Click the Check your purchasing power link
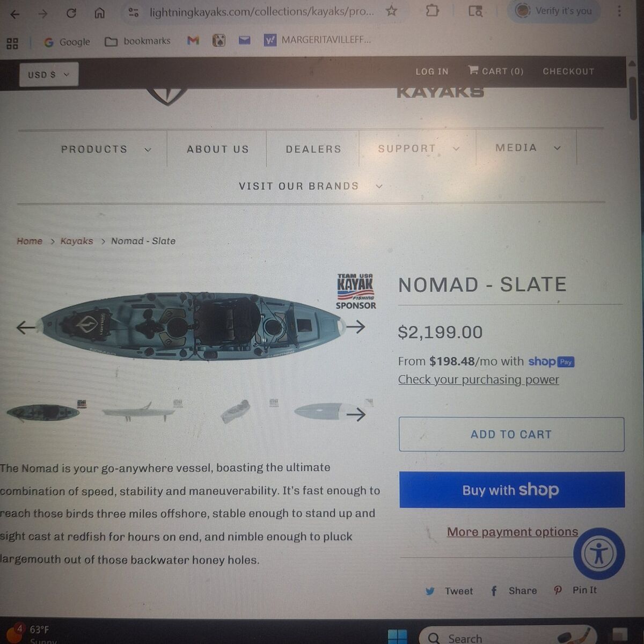 click(478, 379)
